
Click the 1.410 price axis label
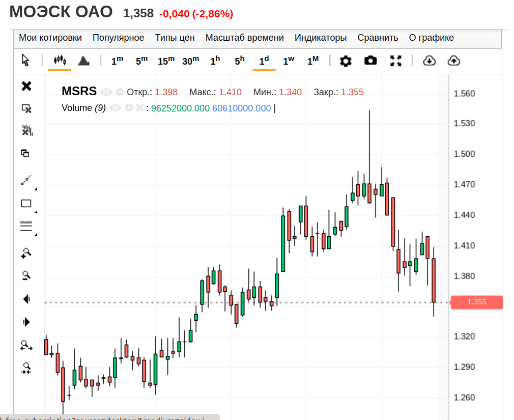pyautogui.click(x=464, y=245)
